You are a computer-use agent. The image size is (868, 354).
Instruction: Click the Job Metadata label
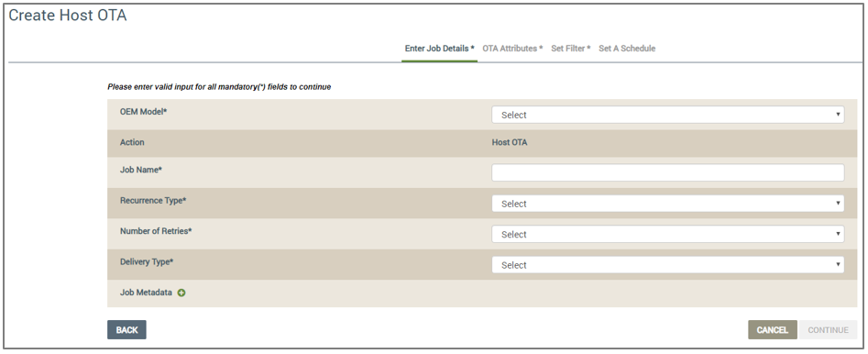pyautogui.click(x=146, y=292)
